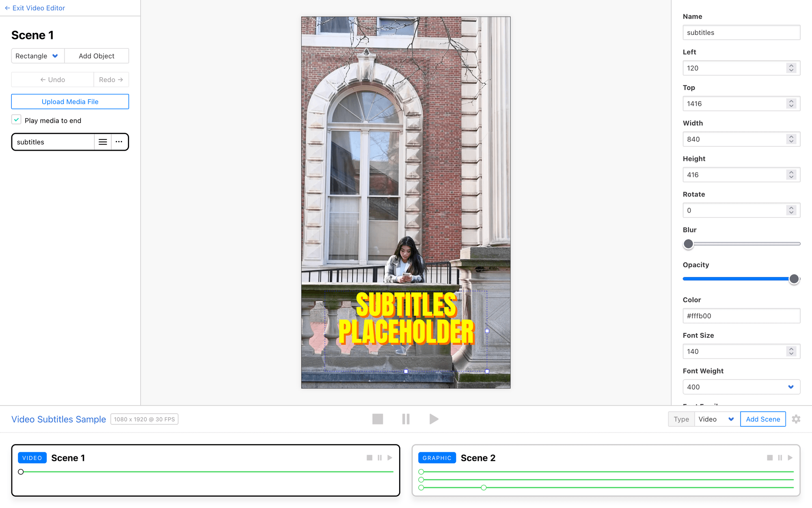Click Exit Video Editor

34,8
